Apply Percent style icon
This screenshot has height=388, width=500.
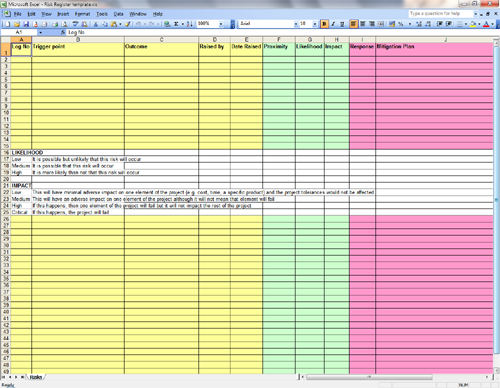pyautogui.click(x=401, y=24)
